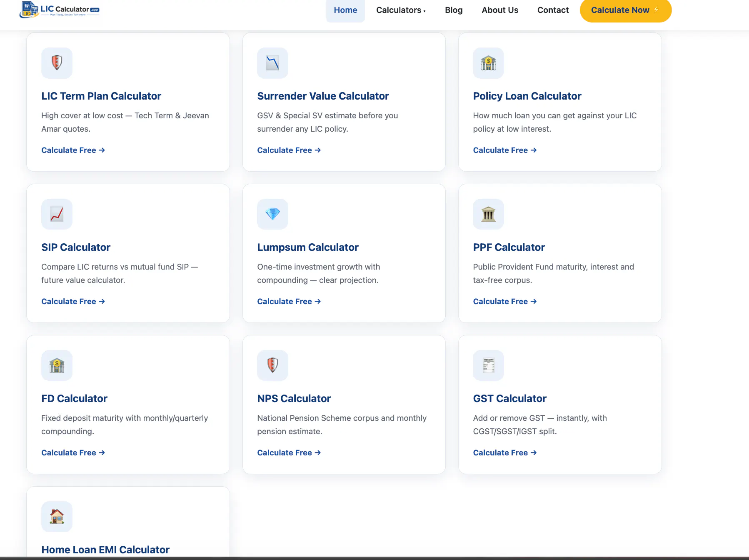The width and height of the screenshot is (749, 560).
Task: Click the shield icon for NPS Calculator
Action: (272, 365)
